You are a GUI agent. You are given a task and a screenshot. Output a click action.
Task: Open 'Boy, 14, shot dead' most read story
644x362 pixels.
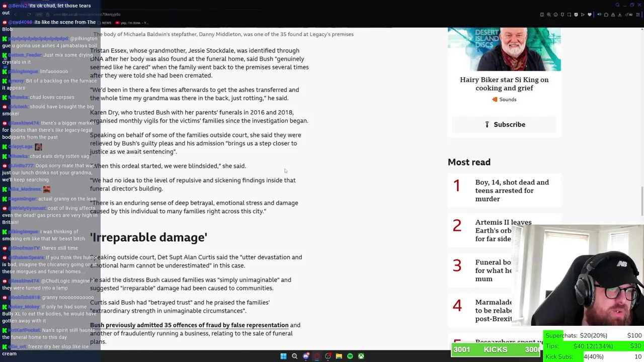tap(512, 191)
